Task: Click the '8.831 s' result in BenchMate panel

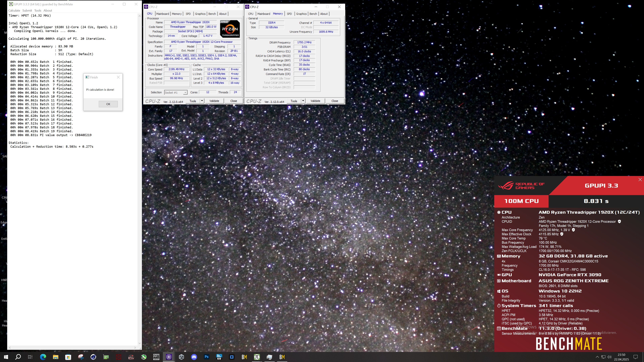Action: click(x=596, y=201)
